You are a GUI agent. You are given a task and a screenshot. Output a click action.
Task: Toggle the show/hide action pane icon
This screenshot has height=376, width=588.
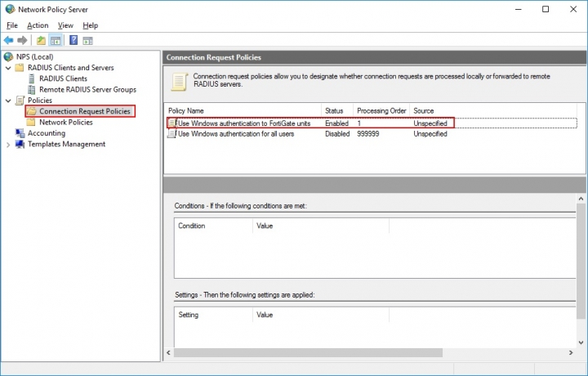pyautogui.click(x=87, y=41)
